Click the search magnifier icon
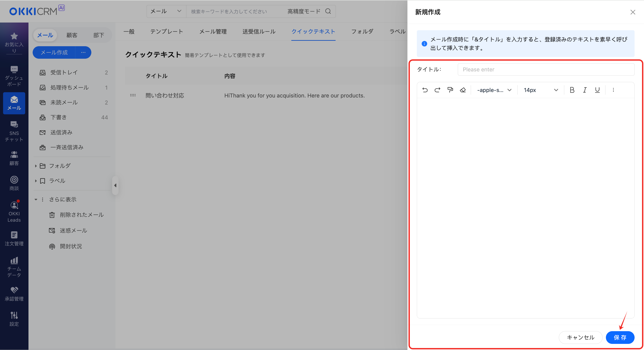Image resolution: width=644 pixels, height=350 pixels. click(328, 11)
